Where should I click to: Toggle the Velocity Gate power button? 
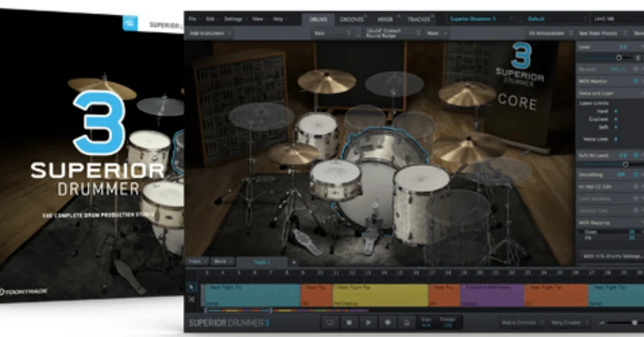(636, 210)
